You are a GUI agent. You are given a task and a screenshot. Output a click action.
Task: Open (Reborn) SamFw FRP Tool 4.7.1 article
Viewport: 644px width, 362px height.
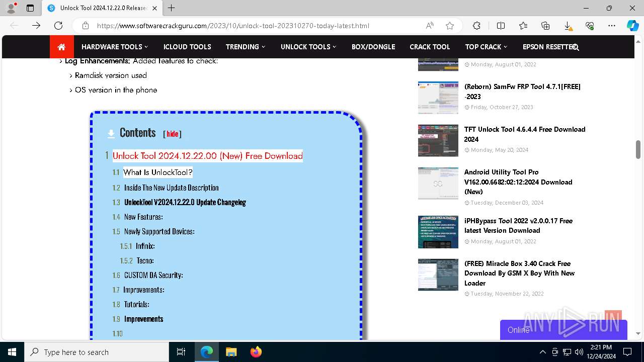(x=522, y=92)
